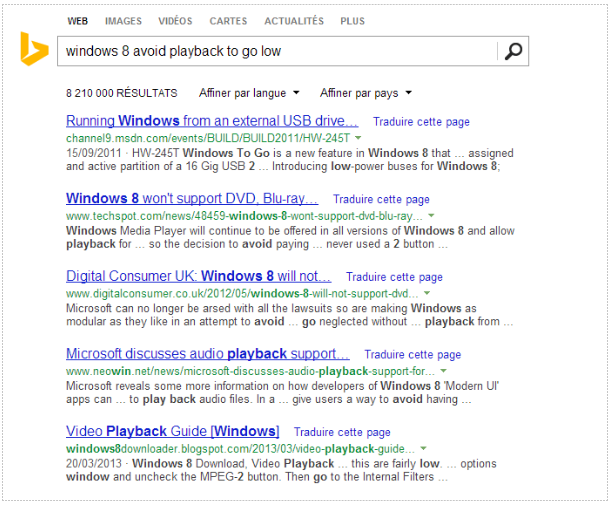Click snippet starting 15/09/2011 HW-245T Windows To Go

[x=290, y=159]
